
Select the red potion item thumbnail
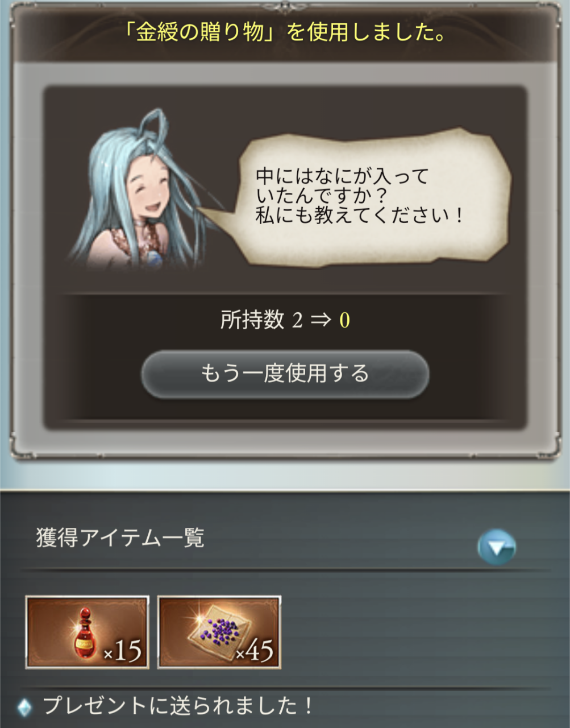pyautogui.click(x=88, y=632)
